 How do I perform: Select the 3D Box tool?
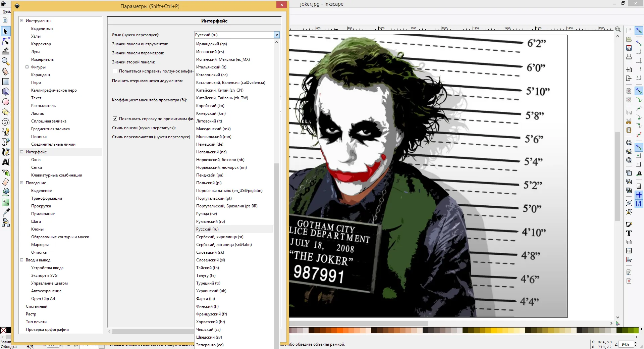point(5,92)
